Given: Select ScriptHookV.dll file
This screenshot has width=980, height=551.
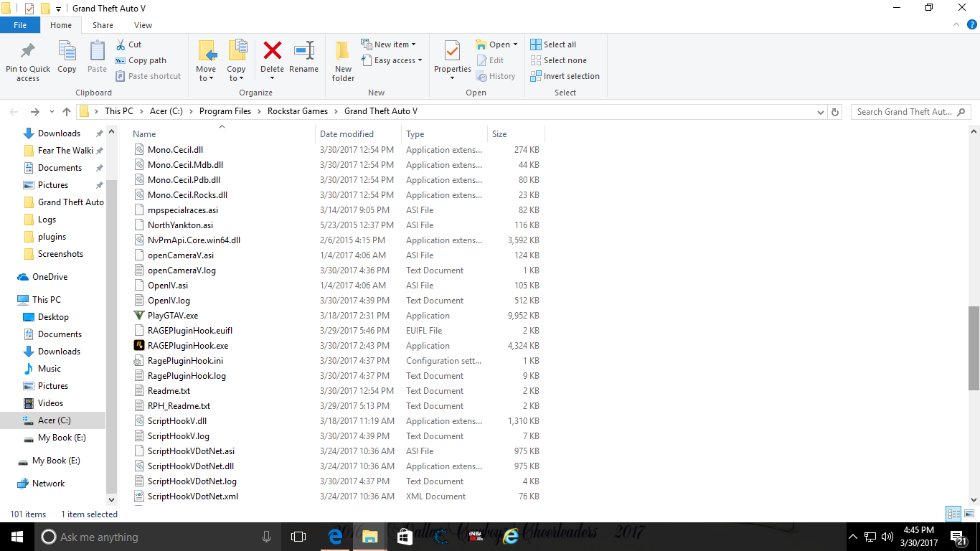Looking at the screenshot, I should (x=176, y=421).
